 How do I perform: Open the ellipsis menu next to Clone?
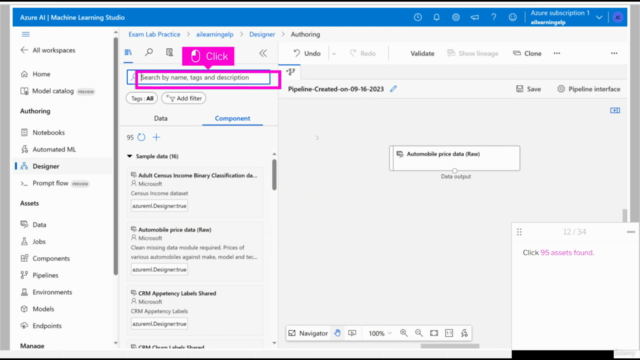pyautogui.click(x=557, y=53)
